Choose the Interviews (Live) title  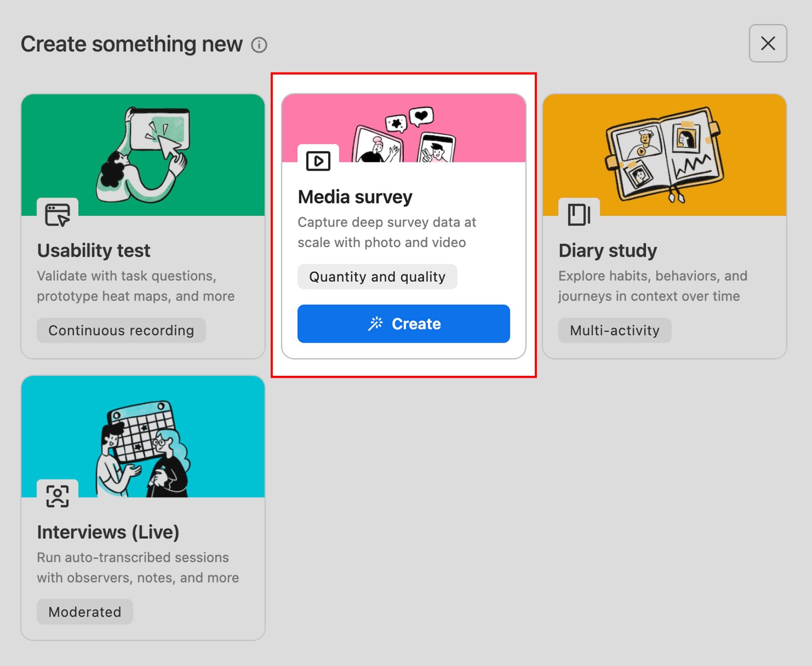[x=108, y=532]
